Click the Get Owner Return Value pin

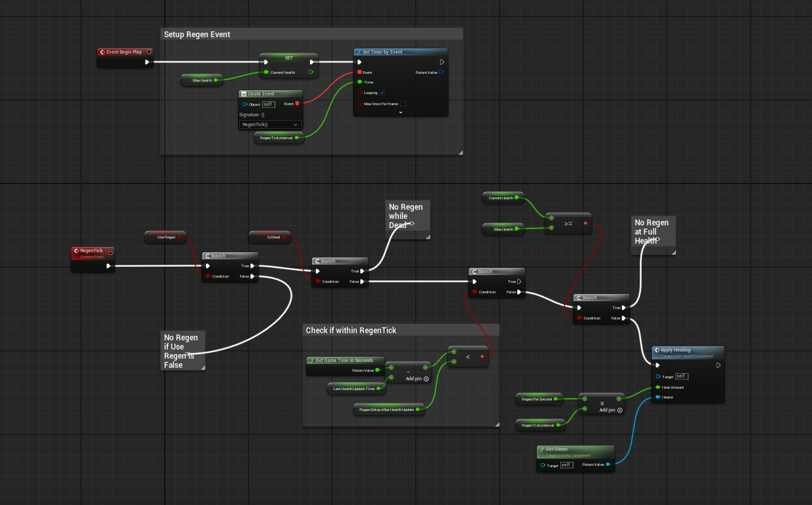tap(608, 464)
